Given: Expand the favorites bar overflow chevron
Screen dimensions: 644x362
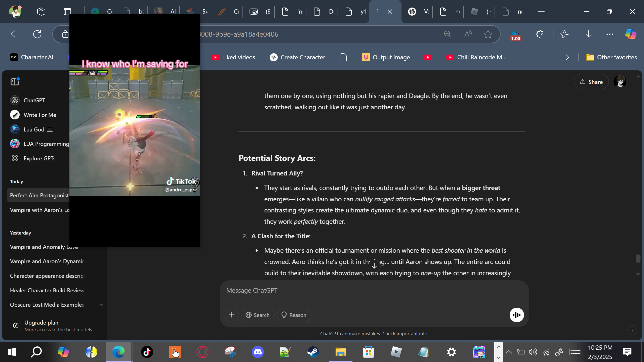Looking at the screenshot, I should click(567, 57).
